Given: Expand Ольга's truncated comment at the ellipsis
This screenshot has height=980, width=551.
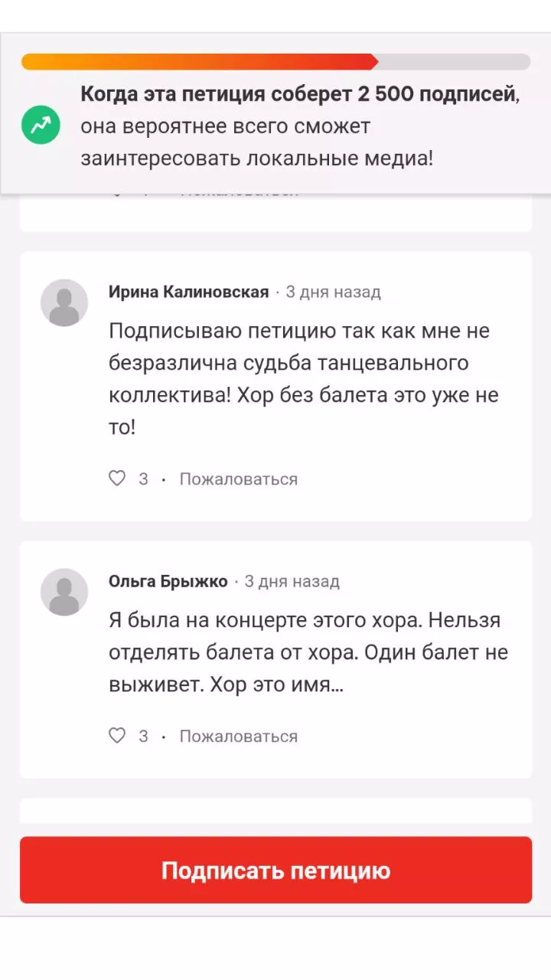Looking at the screenshot, I should (x=337, y=684).
